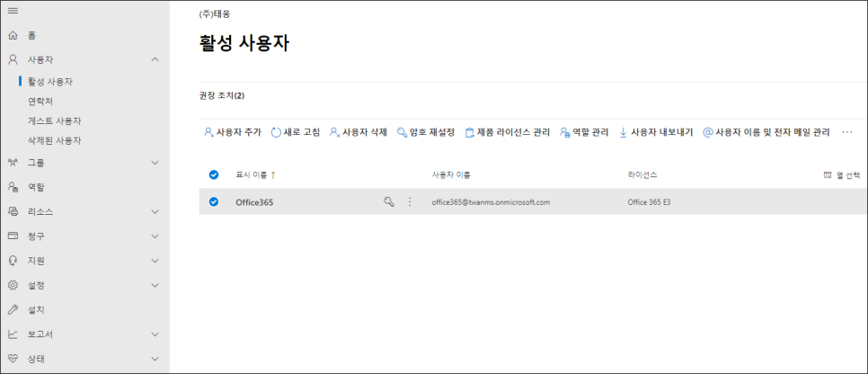Click 새로 고침 refresh
Image resolution: width=868 pixels, height=374 pixels.
tap(296, 132)
